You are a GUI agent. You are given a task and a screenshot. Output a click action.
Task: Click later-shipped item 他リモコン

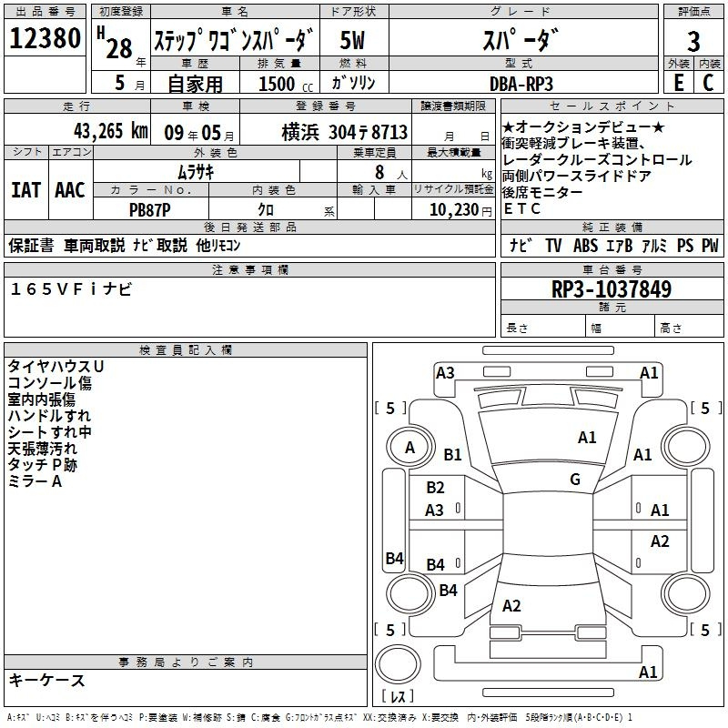218,245
